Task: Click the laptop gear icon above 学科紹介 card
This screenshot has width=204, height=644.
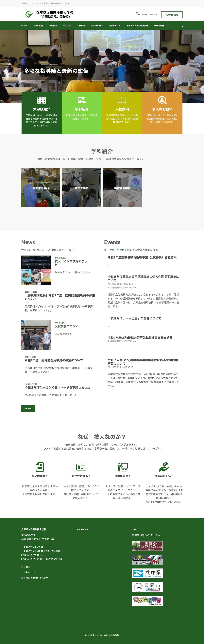Action: click(x=82, y=100)
